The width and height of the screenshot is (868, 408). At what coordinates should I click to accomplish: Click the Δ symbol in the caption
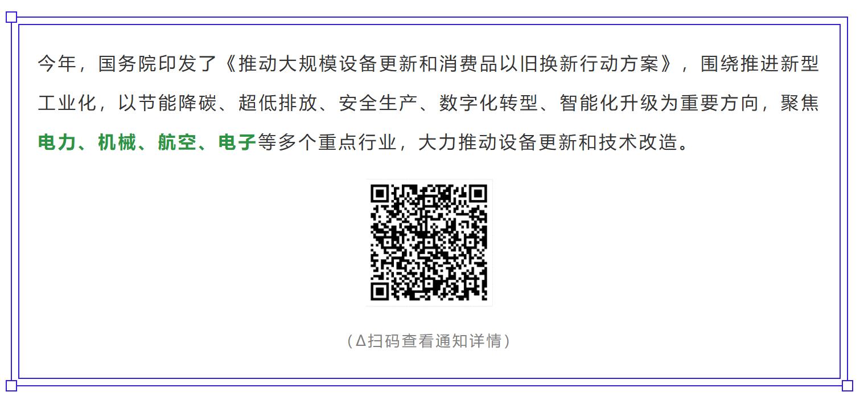[x=361, y=341]
